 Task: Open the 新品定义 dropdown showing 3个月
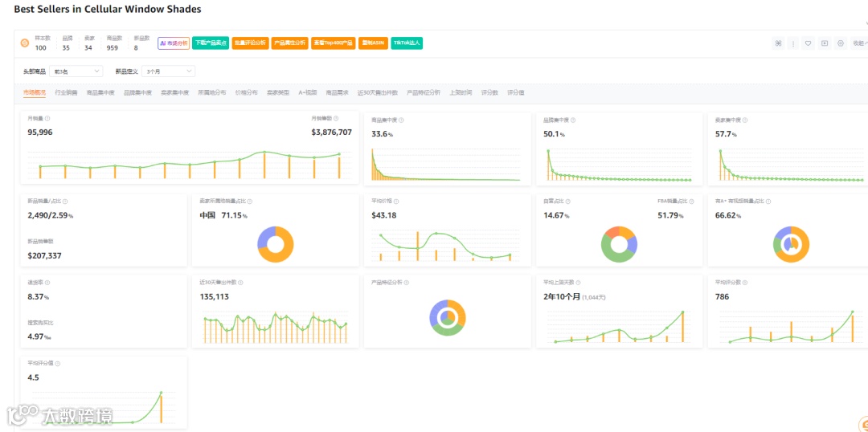click(x=168, y=71)
